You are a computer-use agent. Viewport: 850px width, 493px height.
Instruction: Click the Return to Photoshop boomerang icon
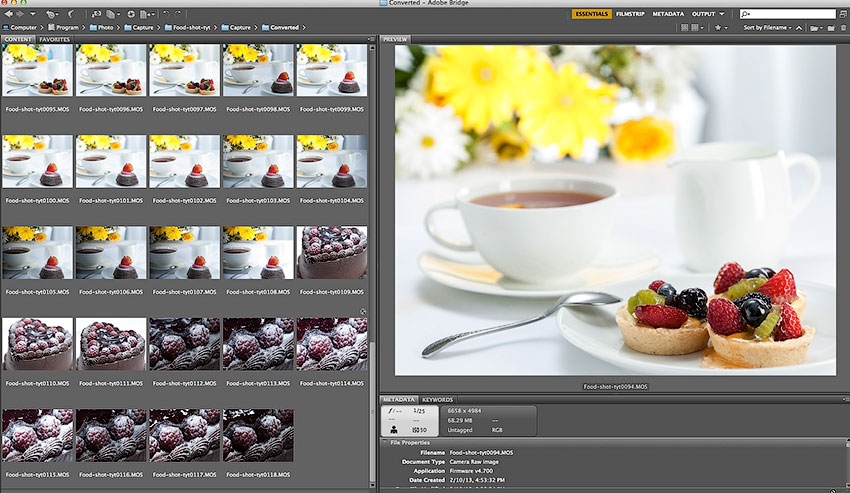tap(71, 14)
